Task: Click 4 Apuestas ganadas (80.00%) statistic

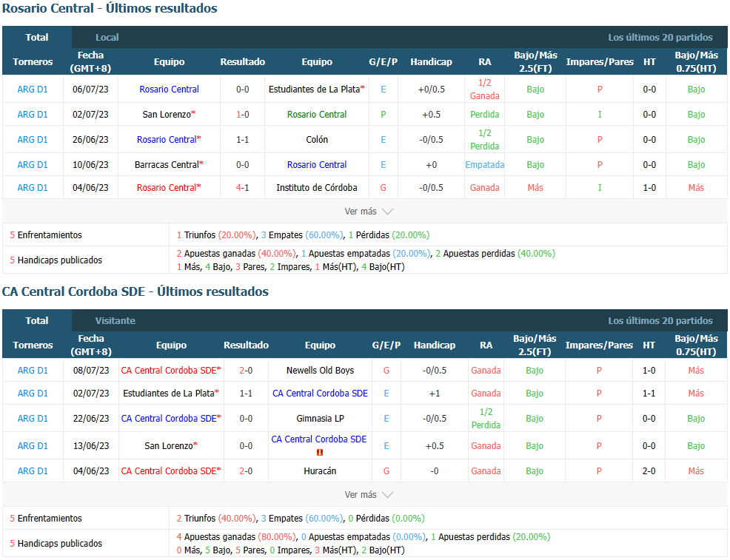Action: [x=236, y=537]
